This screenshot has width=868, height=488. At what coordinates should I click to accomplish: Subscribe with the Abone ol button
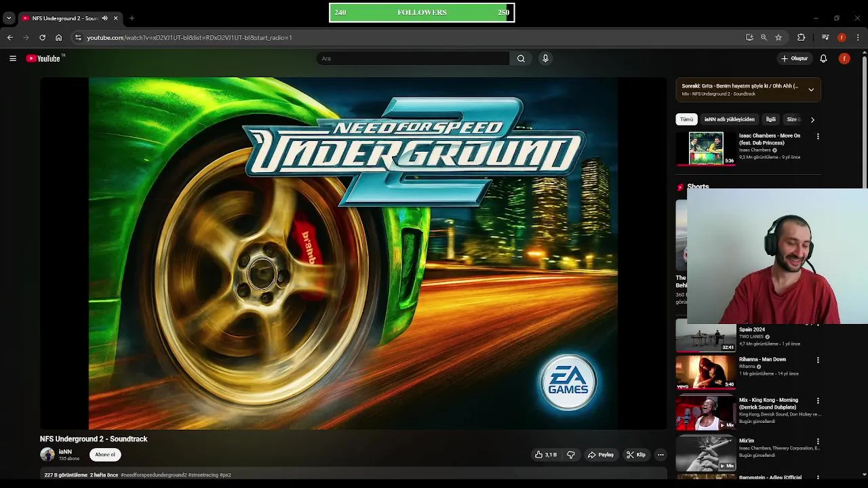click(x=105, y=455)
